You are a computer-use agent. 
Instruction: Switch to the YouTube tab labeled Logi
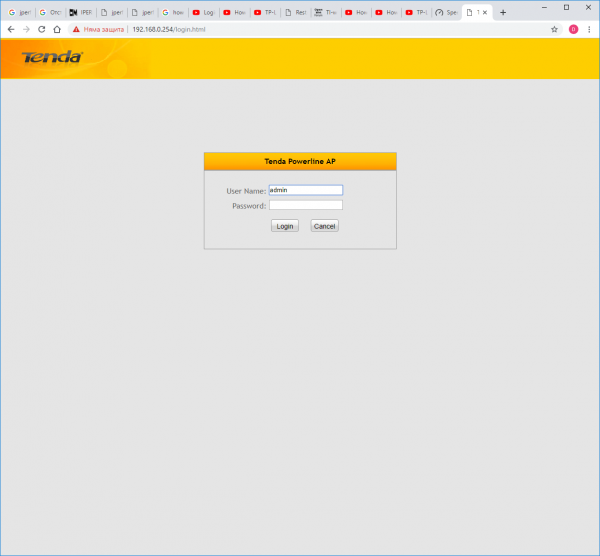coord(204,13)
